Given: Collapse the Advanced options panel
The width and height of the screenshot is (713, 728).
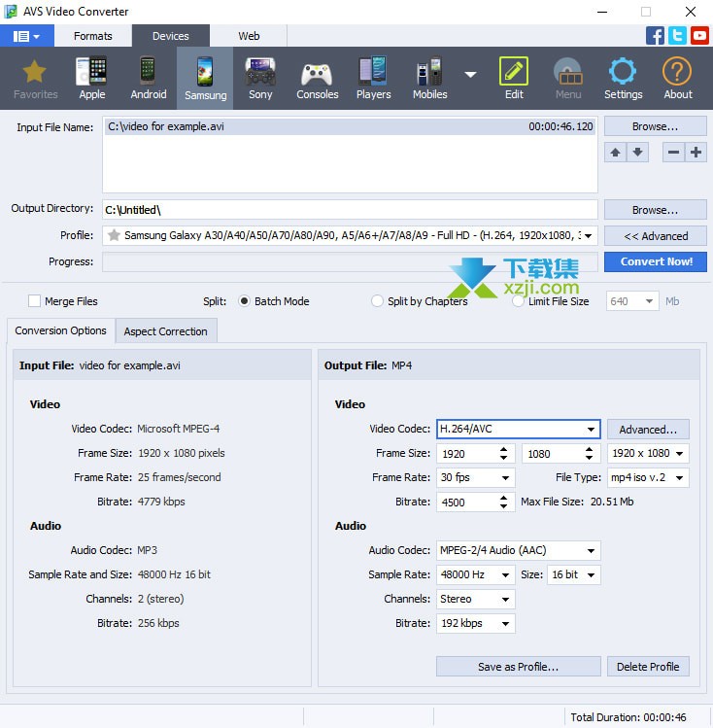Looking at the screenshot, I should [x=655, y=236].
